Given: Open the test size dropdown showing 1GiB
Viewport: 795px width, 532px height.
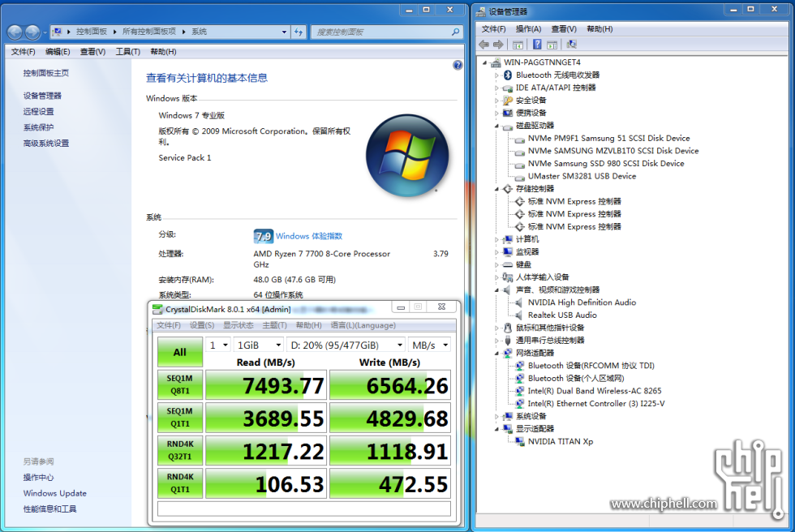Looking at the screenshot, I should point(259,345).
